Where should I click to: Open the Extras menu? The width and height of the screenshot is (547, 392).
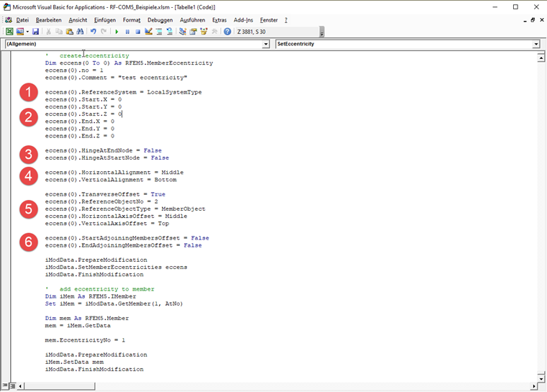coord(219,20)
